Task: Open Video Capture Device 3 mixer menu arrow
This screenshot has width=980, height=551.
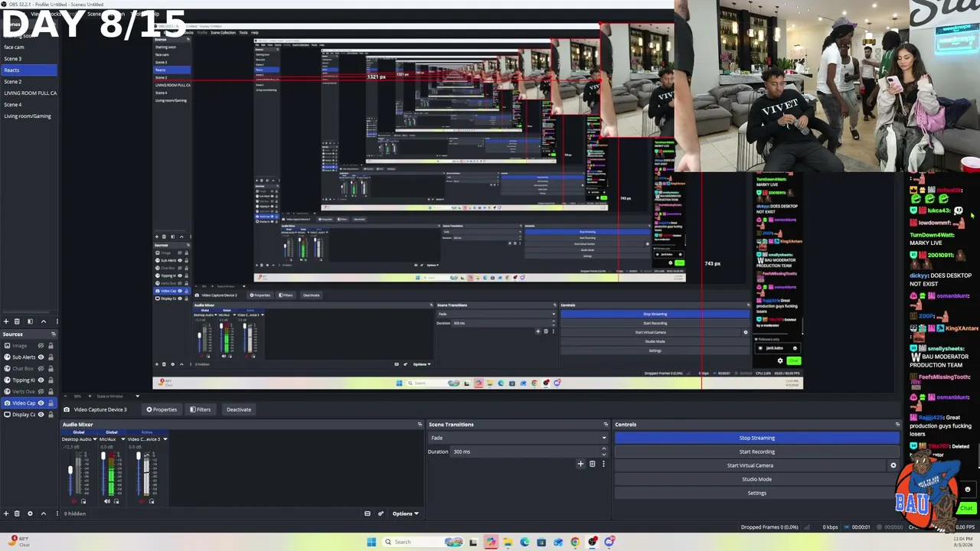Action: click(x=165, y=439)
